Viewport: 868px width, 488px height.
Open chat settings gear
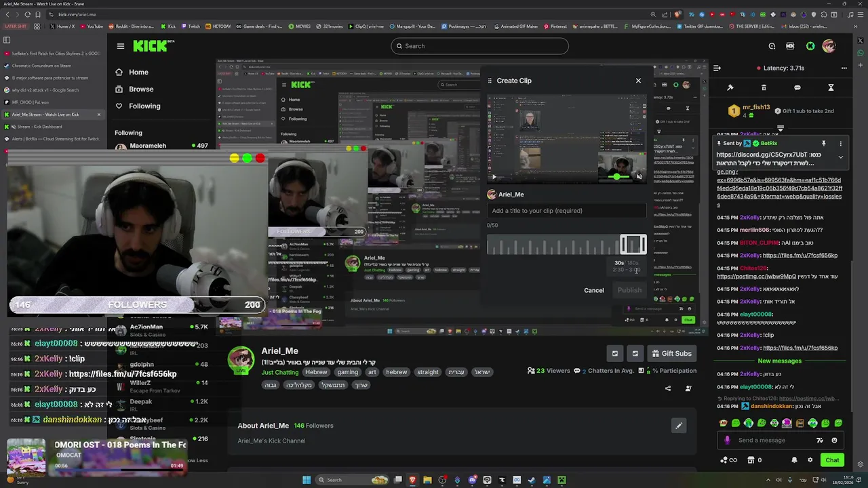tap(810, 460)
